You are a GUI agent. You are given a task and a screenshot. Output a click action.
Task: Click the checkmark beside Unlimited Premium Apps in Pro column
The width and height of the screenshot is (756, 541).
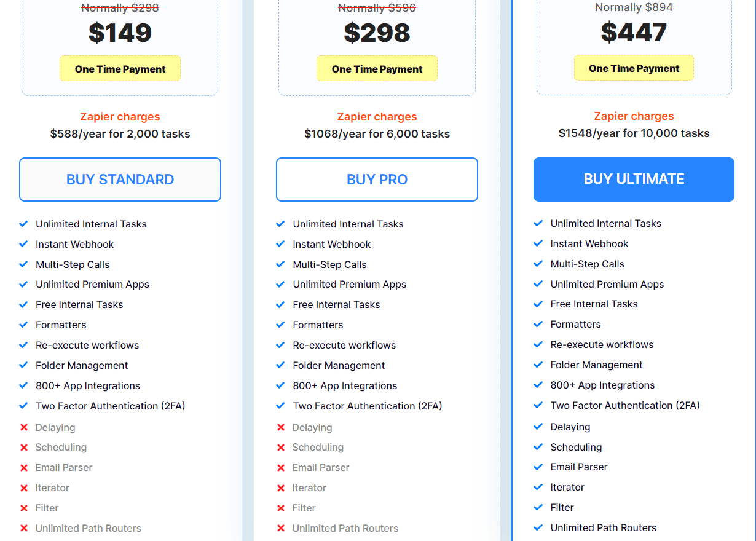coord(281,284)
